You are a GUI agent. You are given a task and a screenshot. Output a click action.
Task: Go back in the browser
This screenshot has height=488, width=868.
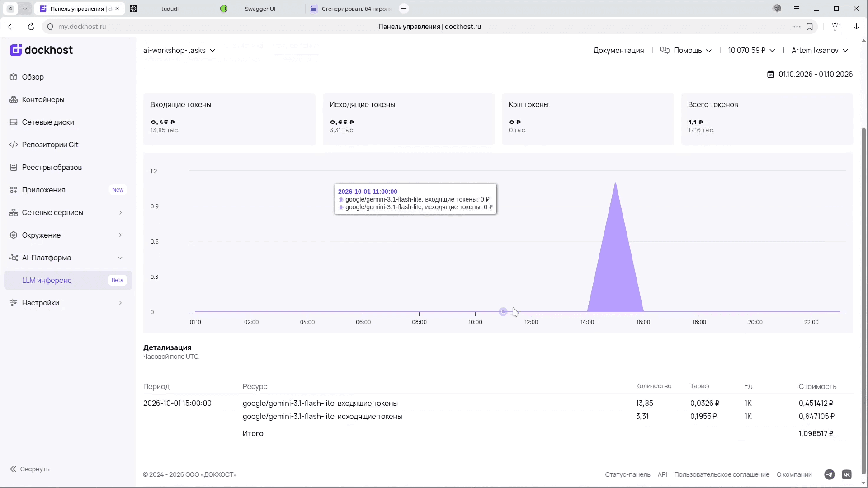[x=11, y=27]
